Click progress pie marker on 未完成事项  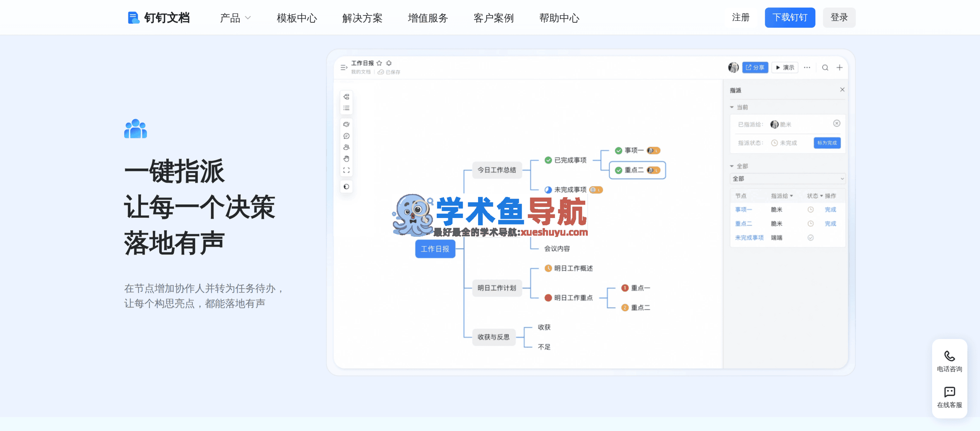548,190
